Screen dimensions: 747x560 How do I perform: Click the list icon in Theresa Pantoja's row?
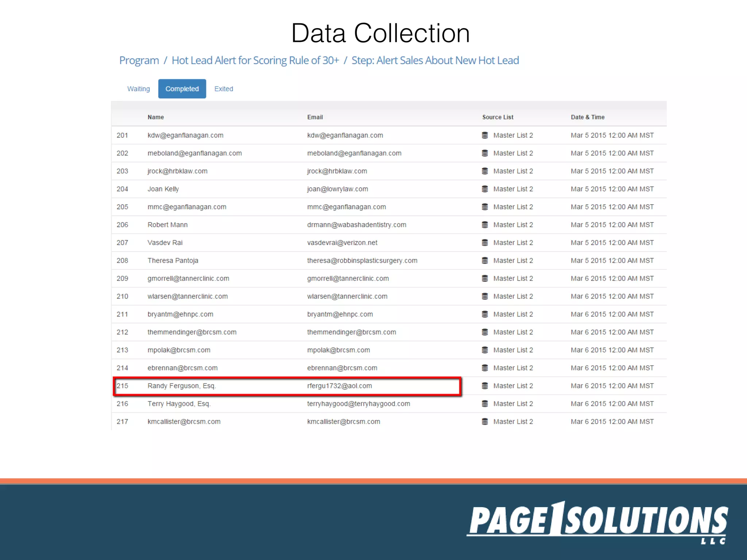click(485, 260)
